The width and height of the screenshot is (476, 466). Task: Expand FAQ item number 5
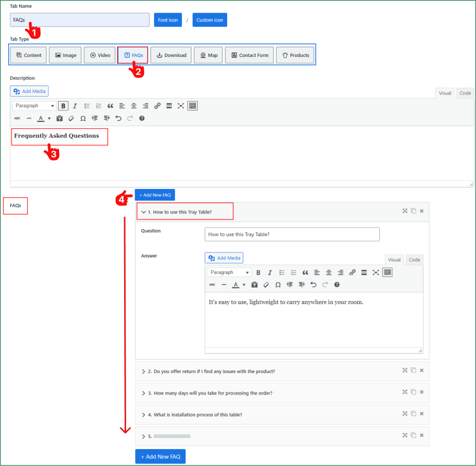[x=144, y=436]
